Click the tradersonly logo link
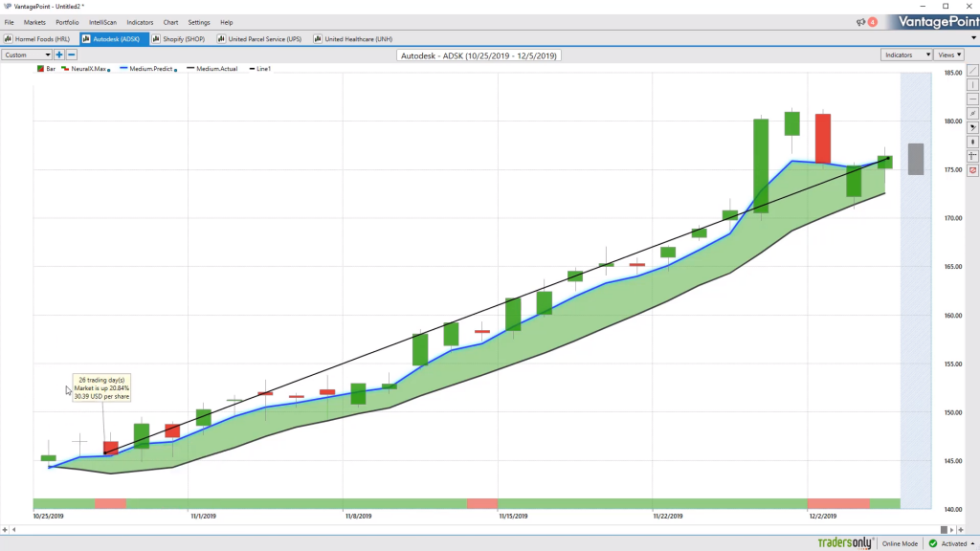Screen dimensions: 980x551 (845, 543)
